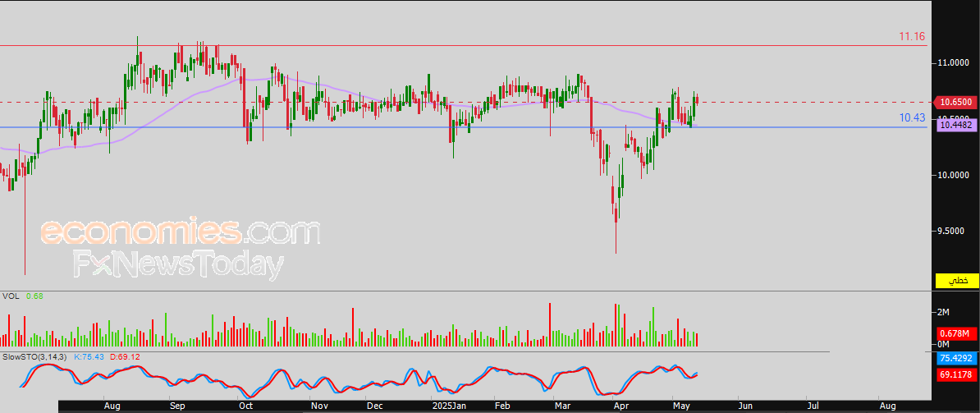The width and height of the screenshot is (980, 413).
Task: Click the 10.43 support level label
Action: click(912, 117)
